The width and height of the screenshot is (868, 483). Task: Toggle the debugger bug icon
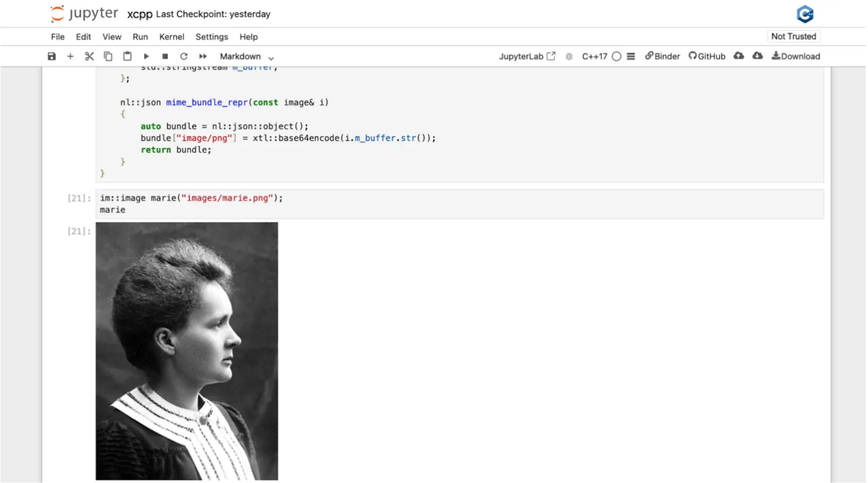click(x=569, y=56)
